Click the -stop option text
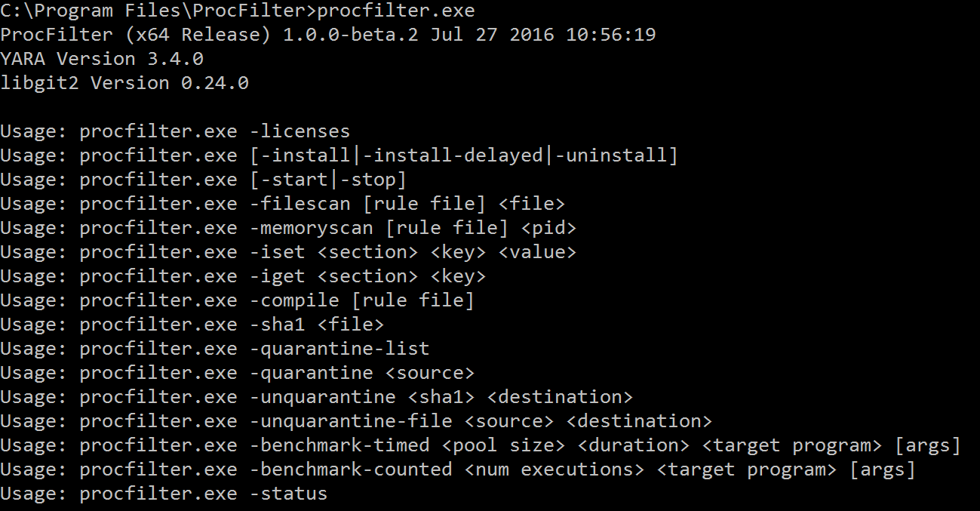The height and width of the screenshot is (511, 980). [367, 180]
